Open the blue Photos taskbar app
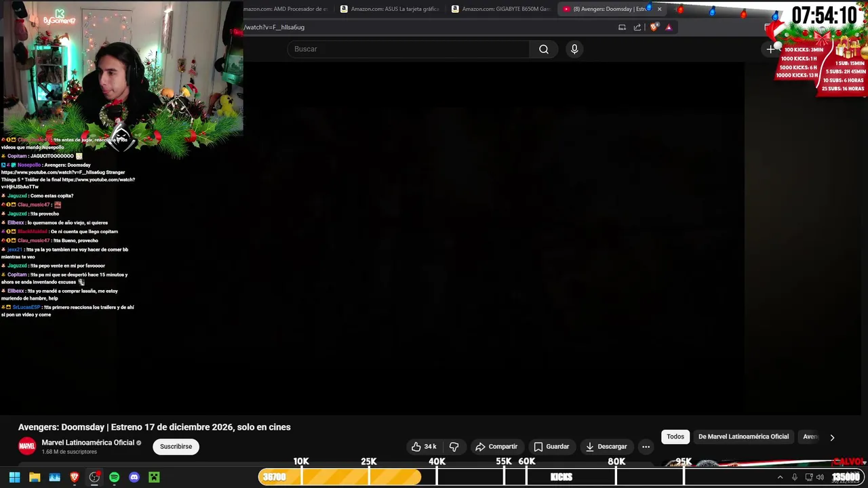The width and height of the screenshot is (868, 488). click(x=55, y=477)
